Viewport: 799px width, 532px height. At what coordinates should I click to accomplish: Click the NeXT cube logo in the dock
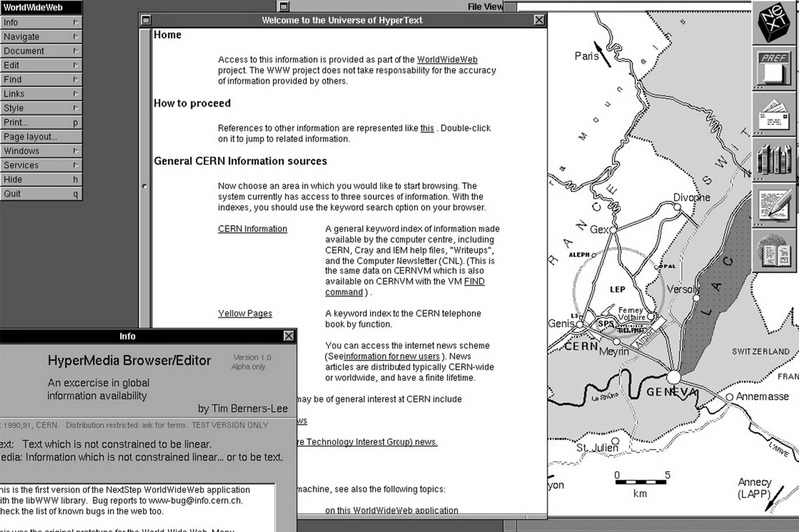coord(775,21)
